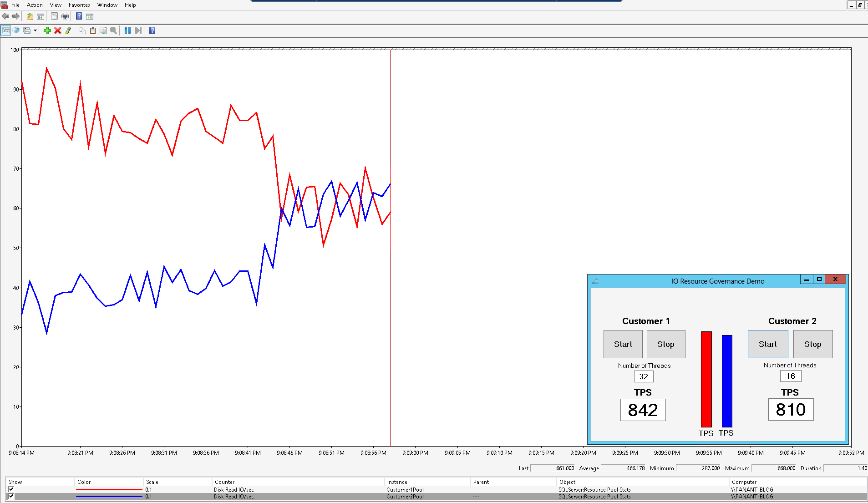Open the Action menu
The height and width of the screenshot is (503, 868).
pos(35,5)
